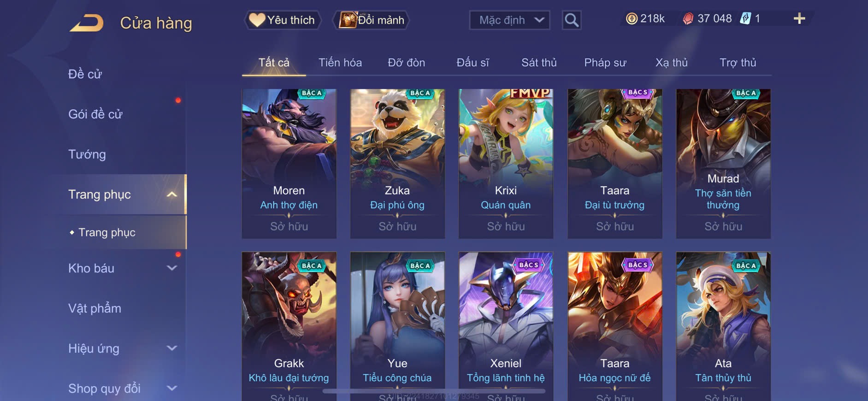Select the Tiến hóa tab
The width and height of the screenshot is (868, 401).
340,63
